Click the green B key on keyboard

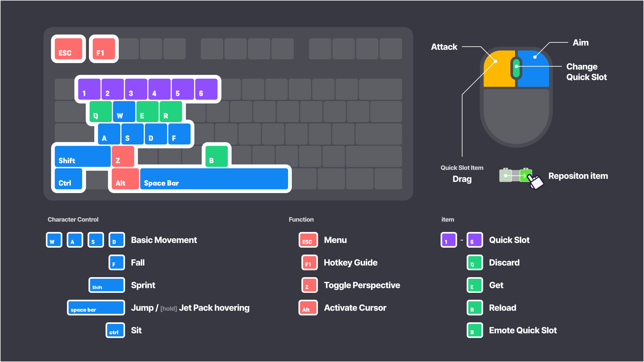click(x=216, y=156)
